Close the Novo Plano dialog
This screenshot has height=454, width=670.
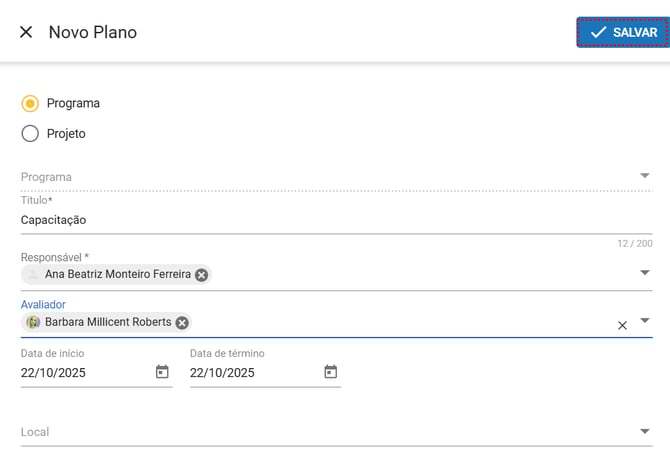click(26, 32)
